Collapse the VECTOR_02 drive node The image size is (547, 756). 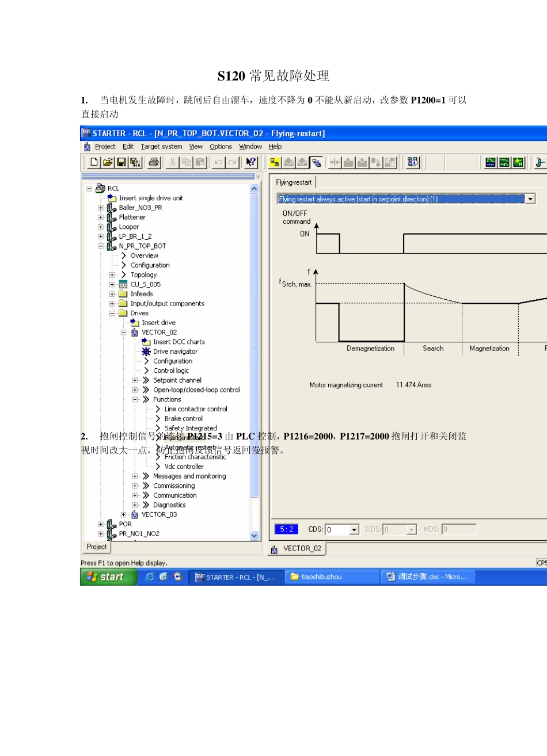pyautogui.click(x=124, y=333)
